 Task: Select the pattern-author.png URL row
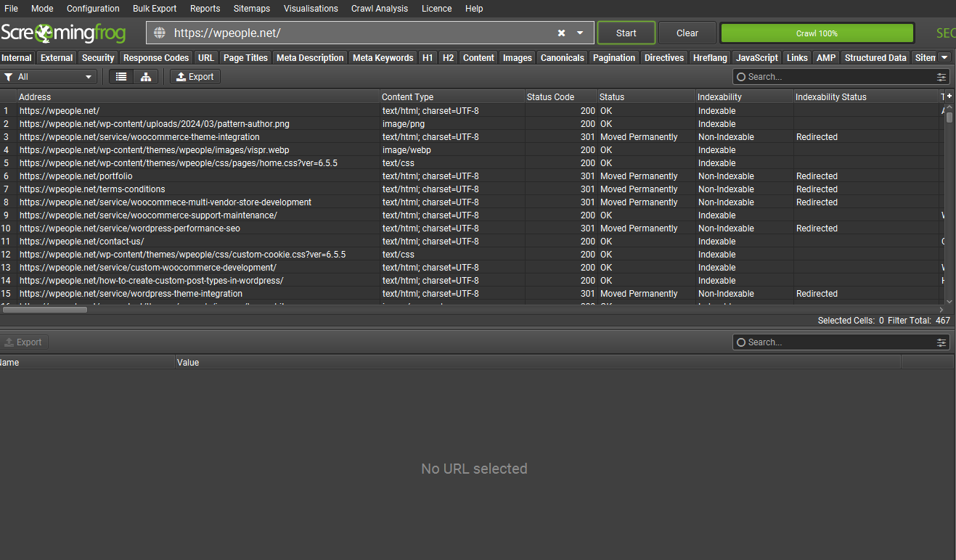pos(472,124)
